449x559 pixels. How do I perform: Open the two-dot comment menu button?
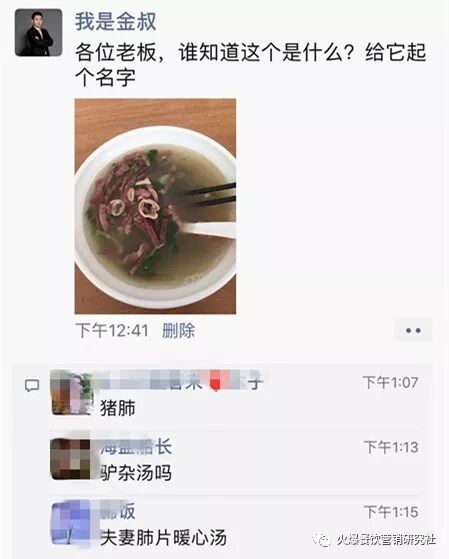pyautogui.click(x=413, y=330)
